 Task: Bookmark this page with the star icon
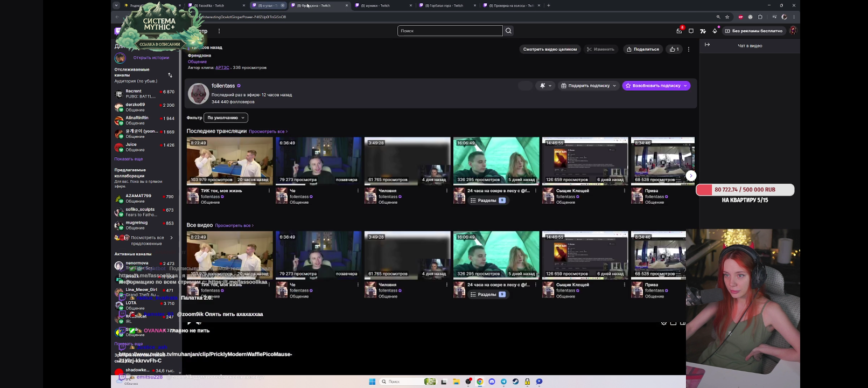pos(727,17)
